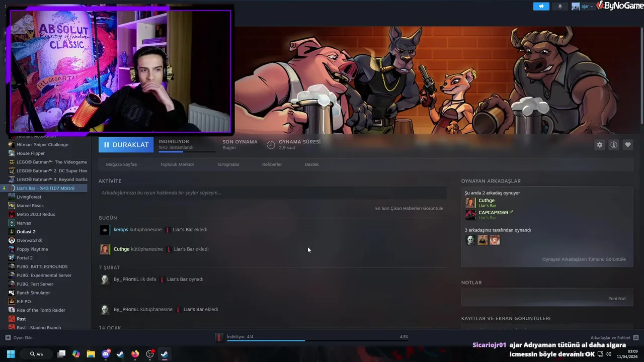This screenshot has height=362, width=644.
Task: Click Rise of the Tomb Raider icon
Action: (x=12, y=310)
